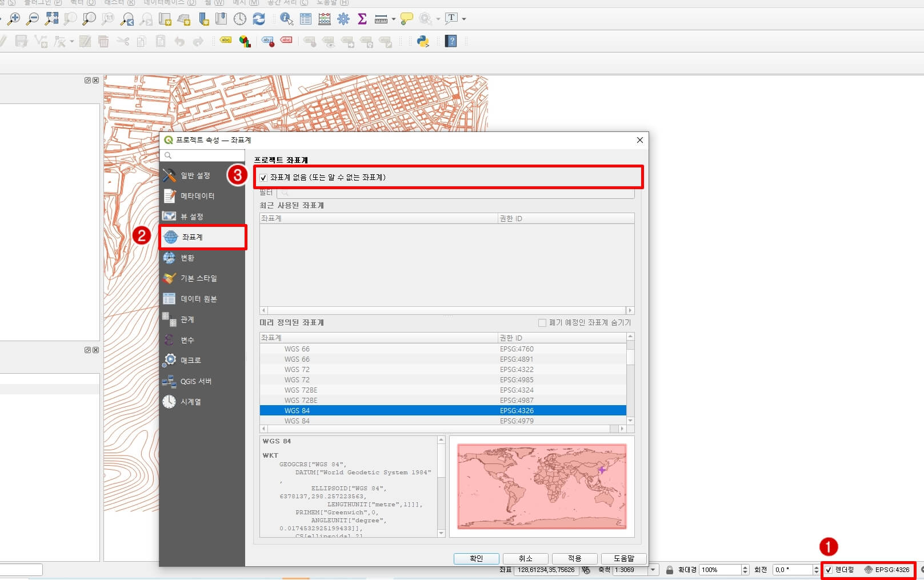Select WGS 66 EPSG:4891 row

443,359
